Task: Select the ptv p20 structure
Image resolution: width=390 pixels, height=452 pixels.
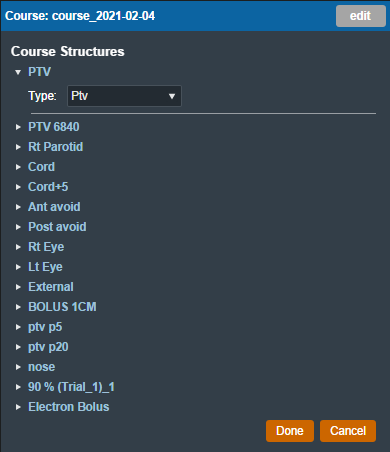Action: [48, 347]
